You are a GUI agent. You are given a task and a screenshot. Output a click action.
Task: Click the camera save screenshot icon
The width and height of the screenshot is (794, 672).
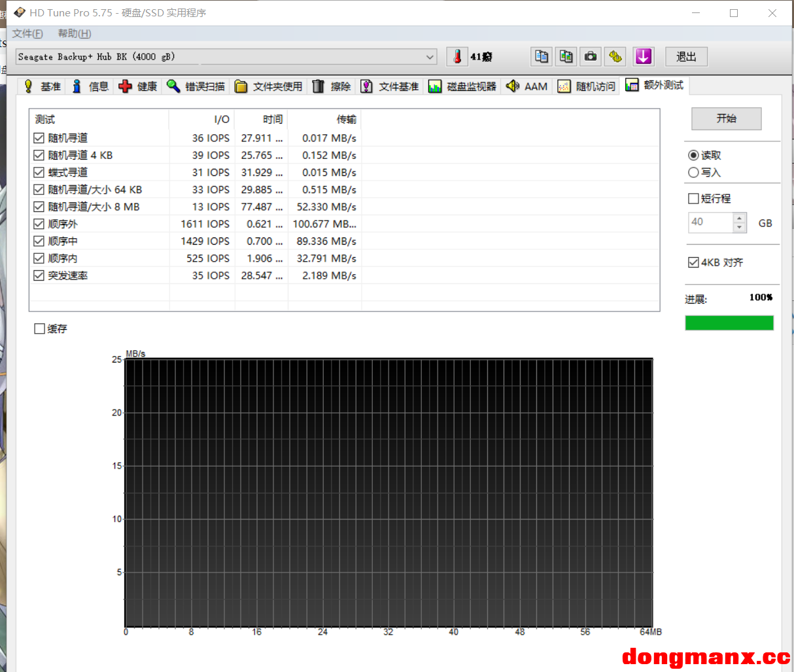pos(591,57)
